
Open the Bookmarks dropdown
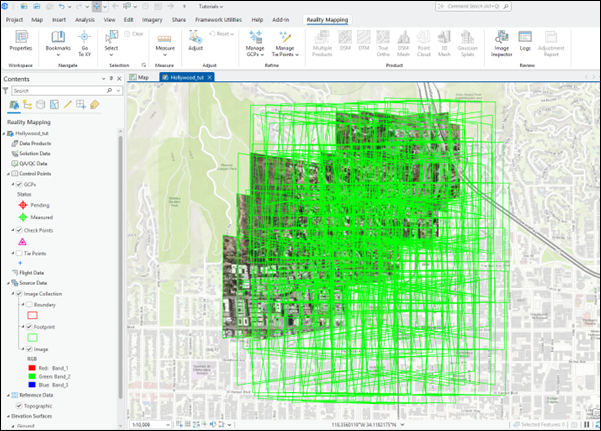click(57, 54)
